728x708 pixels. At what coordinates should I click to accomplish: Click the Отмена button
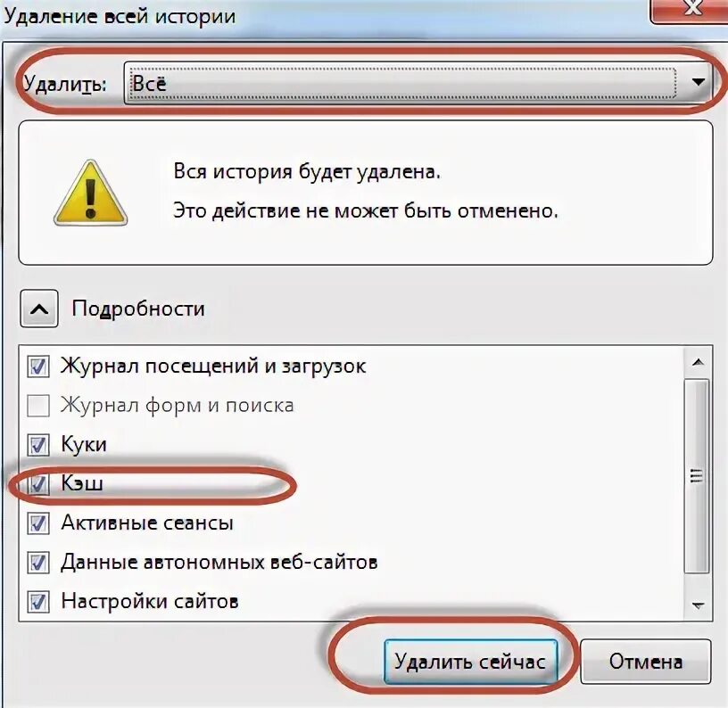[x=646, y=662]
